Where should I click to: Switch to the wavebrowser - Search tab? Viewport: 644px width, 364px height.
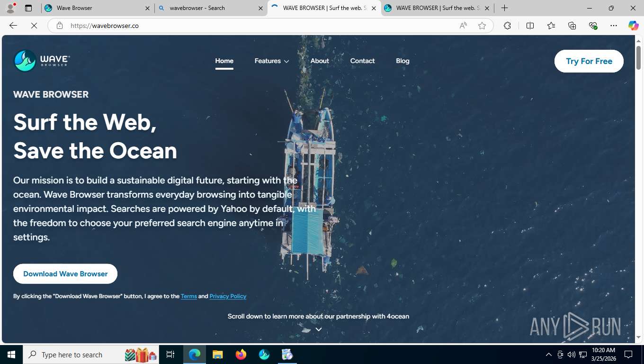point(210,8)
